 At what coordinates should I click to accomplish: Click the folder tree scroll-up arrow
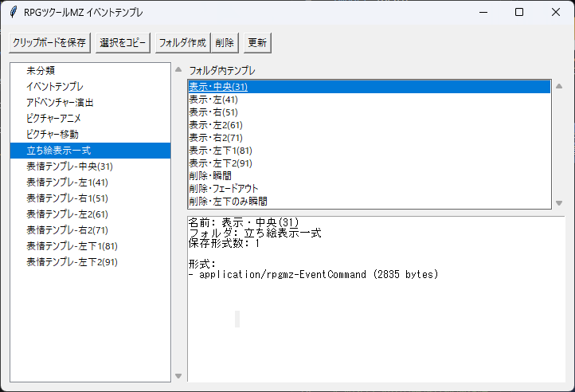coord(178,69)
